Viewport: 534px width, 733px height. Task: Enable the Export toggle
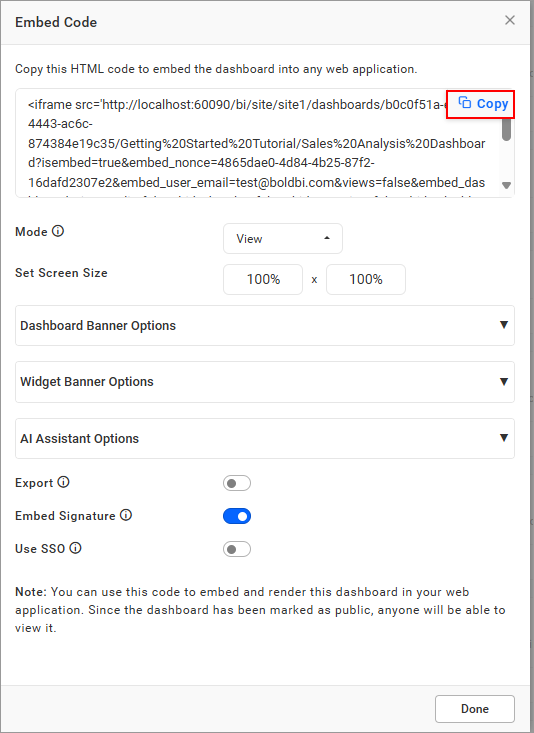pos(237,483)
